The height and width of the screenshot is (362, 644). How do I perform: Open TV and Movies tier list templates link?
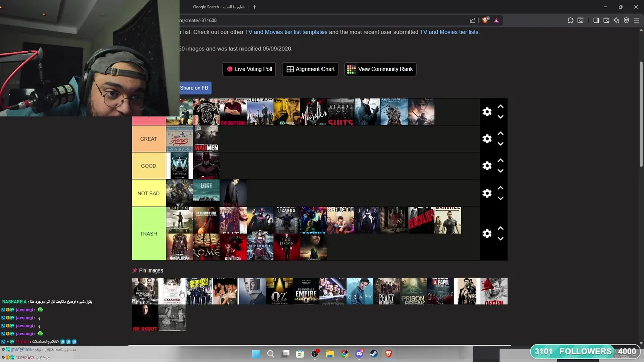click(286, 32)
